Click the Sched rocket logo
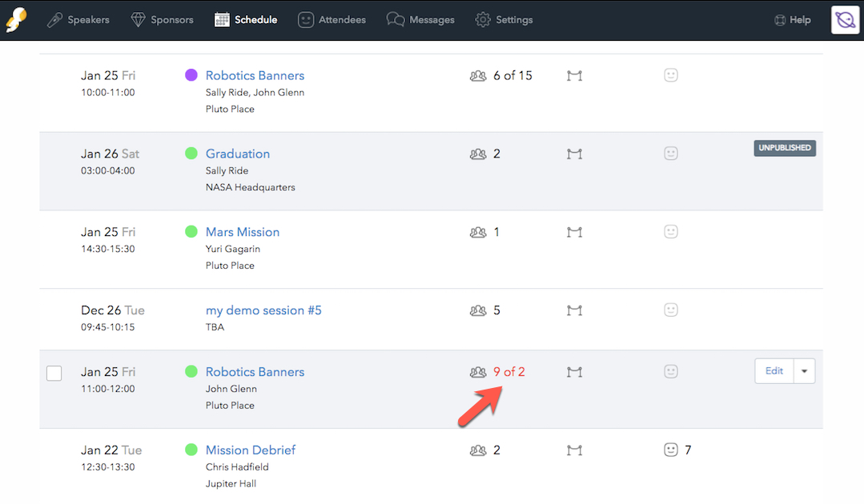This screenshot has width=864, height=504. coord(16,20)
